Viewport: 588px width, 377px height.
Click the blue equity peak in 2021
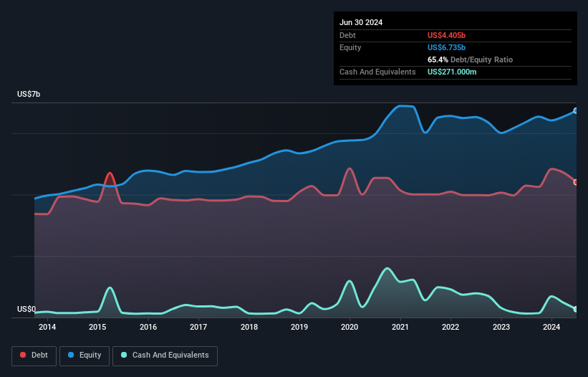point(401,106)
